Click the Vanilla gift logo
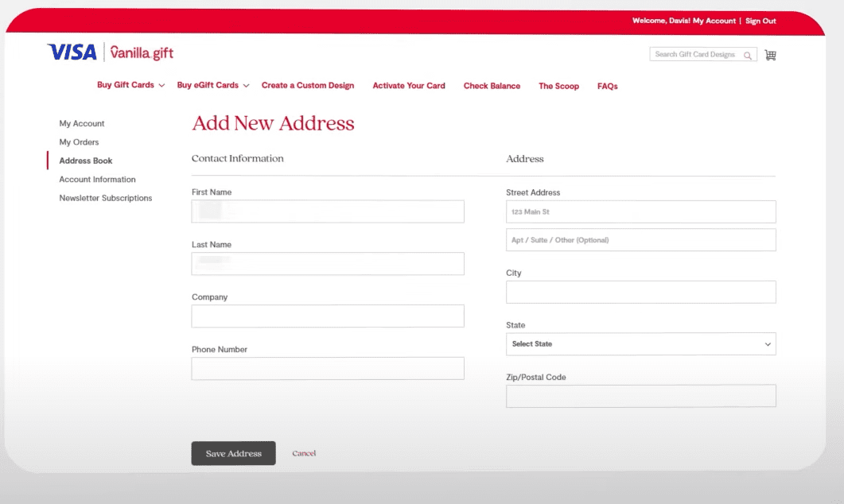The image size is (844, 504). [x=142, y=52]
